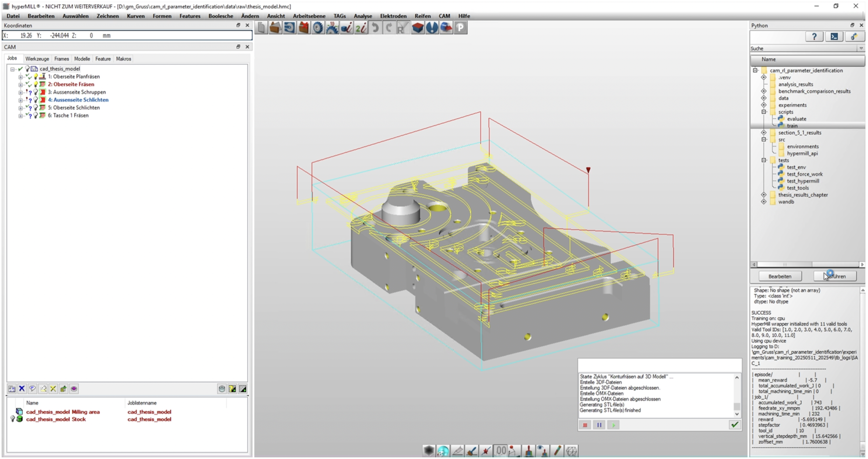Stop the running process with red stop button
Viewport: 868px width, 459px height.
[x=585, y=425]
